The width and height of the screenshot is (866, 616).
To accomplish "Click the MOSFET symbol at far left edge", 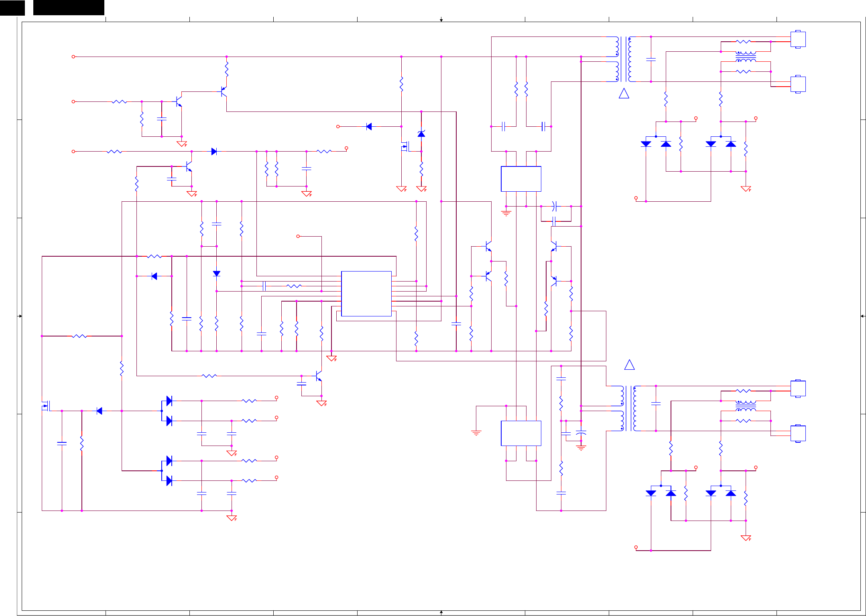I will coord(46,406).
